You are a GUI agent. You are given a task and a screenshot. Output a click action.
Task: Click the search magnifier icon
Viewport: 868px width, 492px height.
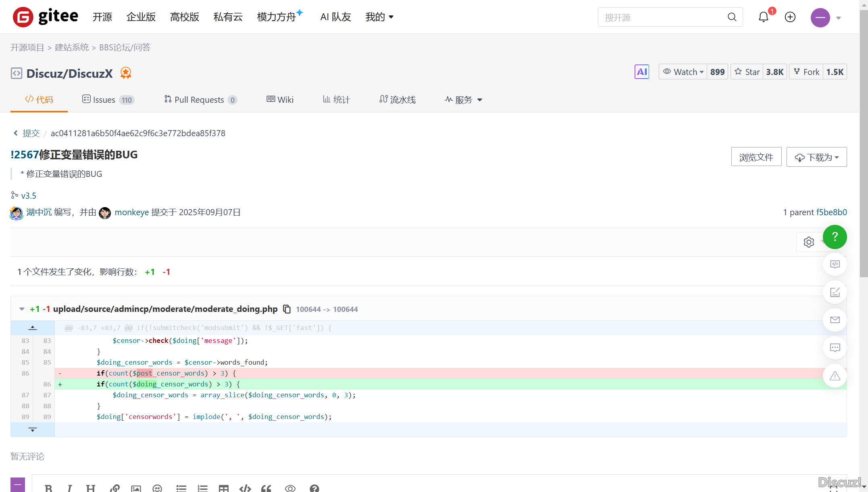pyautogui.click(x=732, y=17)
